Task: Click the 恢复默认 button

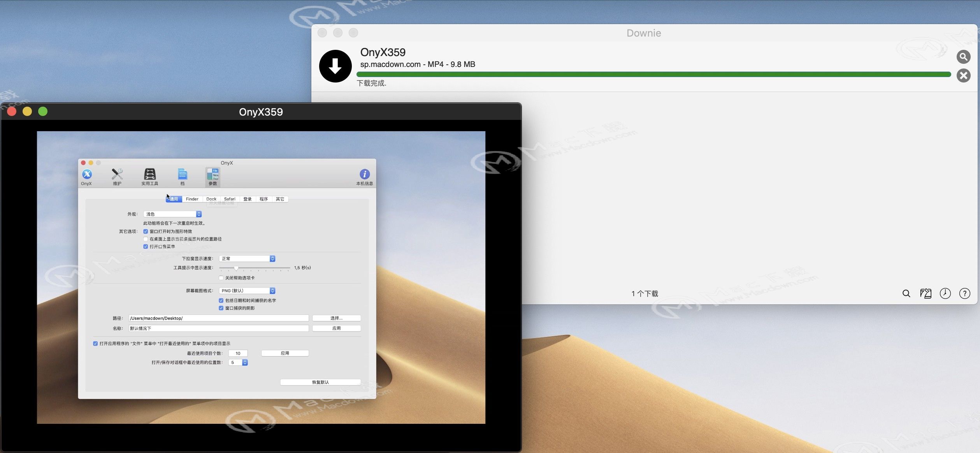Action: pos(320,382)
